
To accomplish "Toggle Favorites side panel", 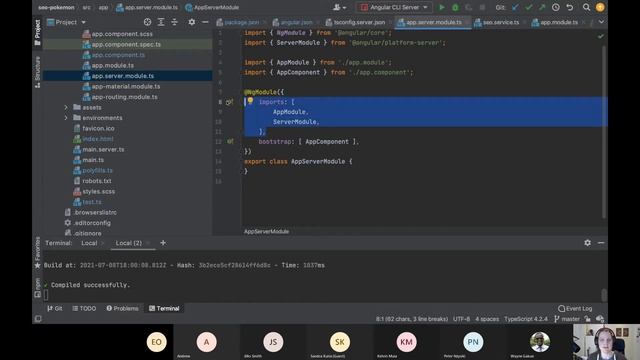I will (x=38, y=253).
